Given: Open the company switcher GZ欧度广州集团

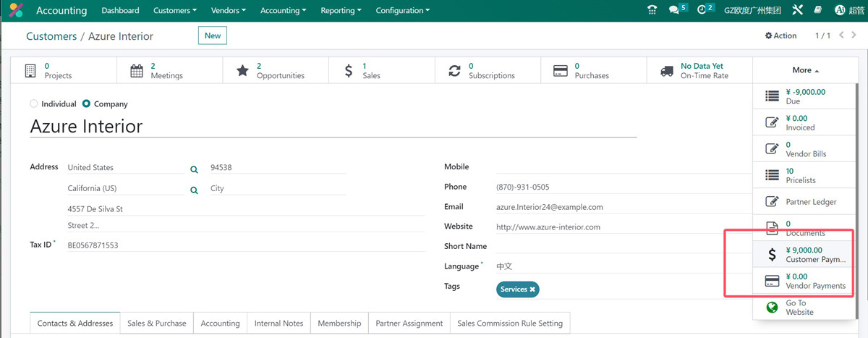Looking at the screenshot, I should pyautogui.click(x=752, y=10).
